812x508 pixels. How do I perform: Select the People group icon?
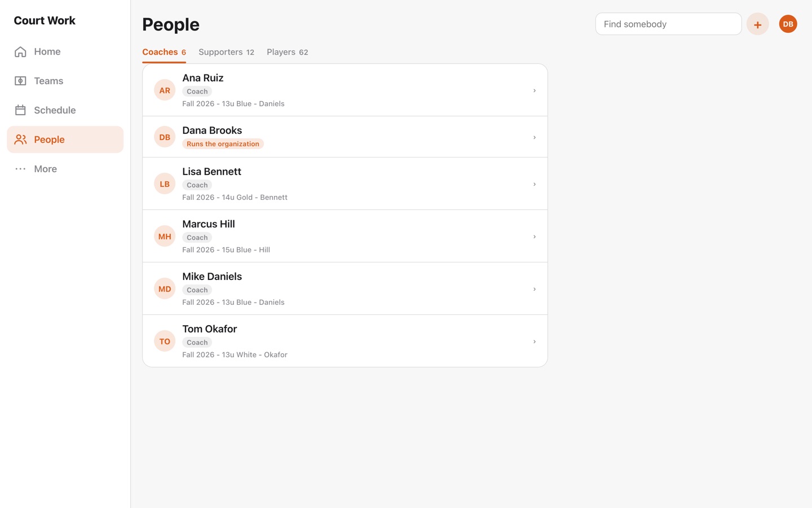click(20, 139)
